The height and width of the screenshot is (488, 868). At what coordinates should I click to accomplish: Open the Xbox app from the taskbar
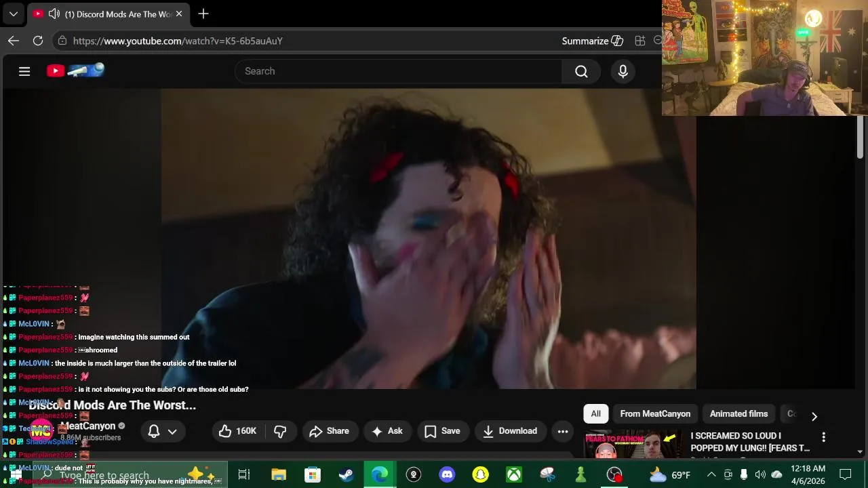[514, 475]
